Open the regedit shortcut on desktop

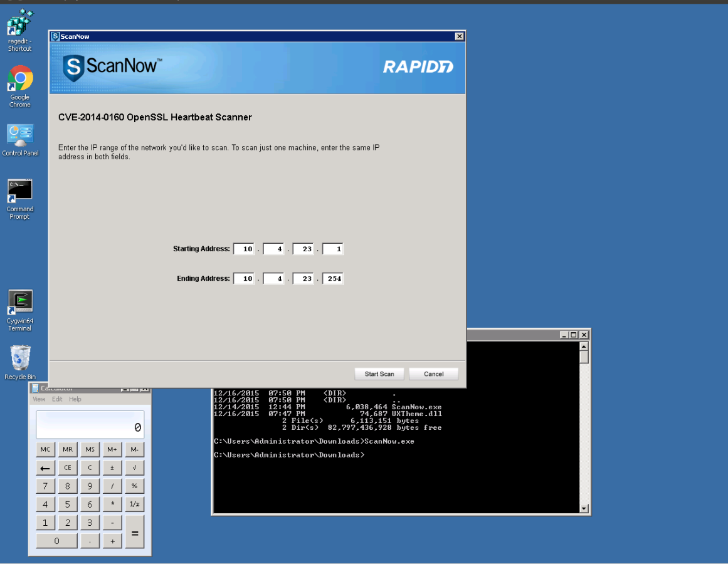(x=19, y=25)
